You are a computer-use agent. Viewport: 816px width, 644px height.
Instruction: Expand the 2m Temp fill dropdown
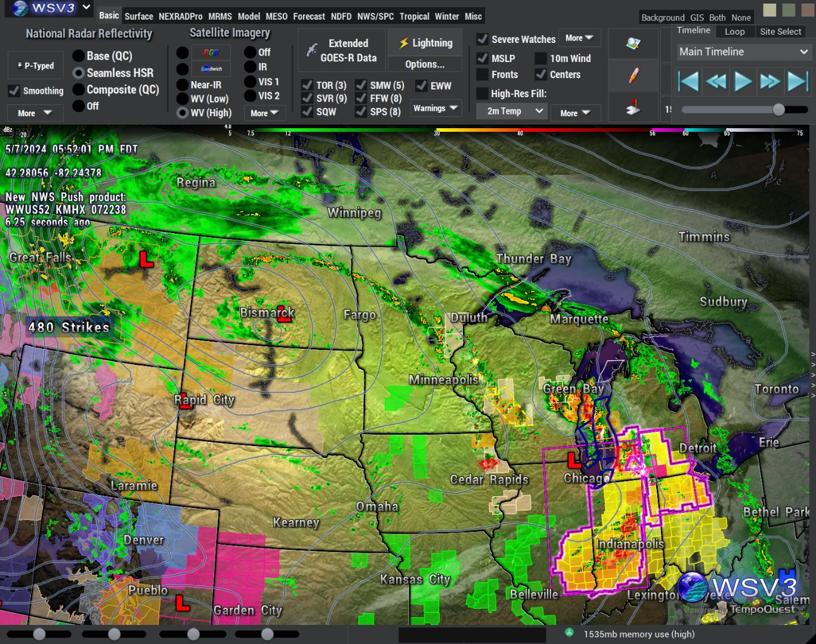click(512, 111)
